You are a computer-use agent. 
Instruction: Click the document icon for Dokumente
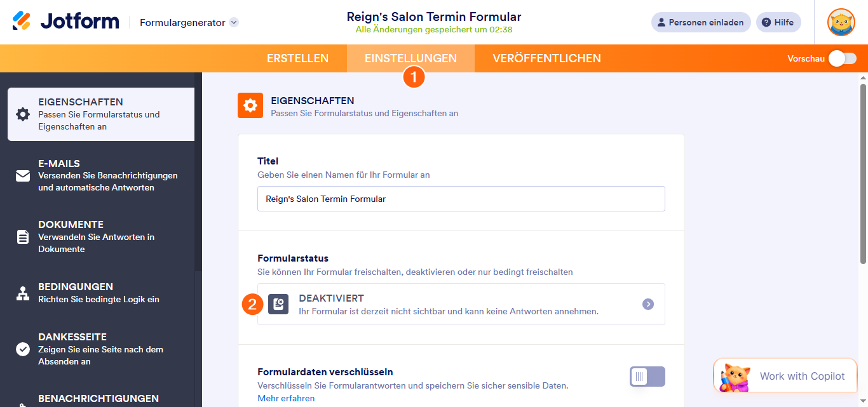23,237
